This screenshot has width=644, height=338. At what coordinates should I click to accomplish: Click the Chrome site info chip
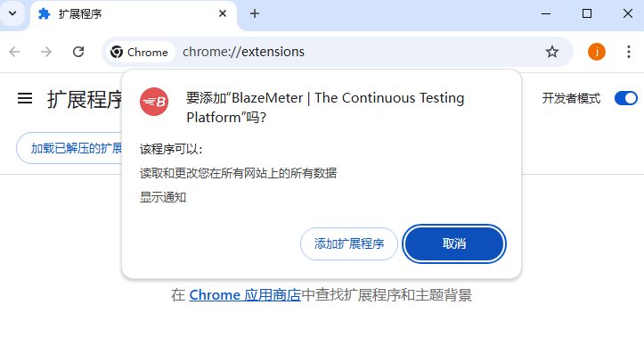click(140, 53)
